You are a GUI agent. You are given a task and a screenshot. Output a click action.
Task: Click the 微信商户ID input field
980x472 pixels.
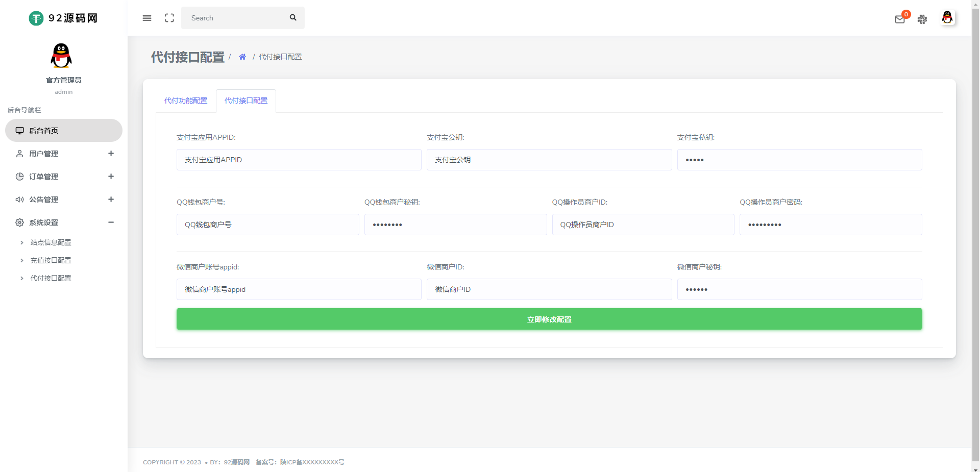tap(549, 289)
